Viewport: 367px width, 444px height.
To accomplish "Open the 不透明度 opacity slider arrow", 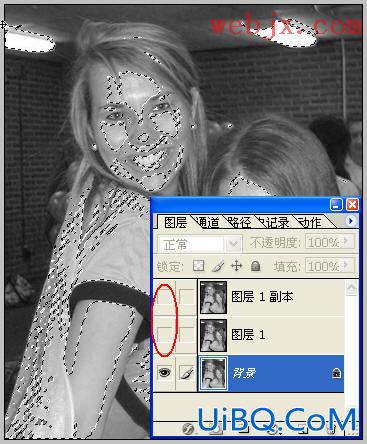I will coord(347,241).
